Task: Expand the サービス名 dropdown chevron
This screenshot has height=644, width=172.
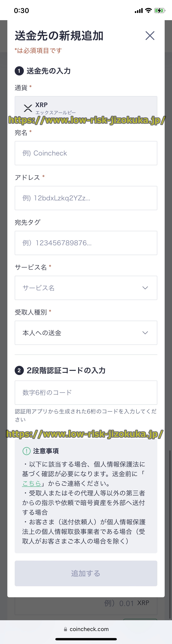Action: [145, 288]
